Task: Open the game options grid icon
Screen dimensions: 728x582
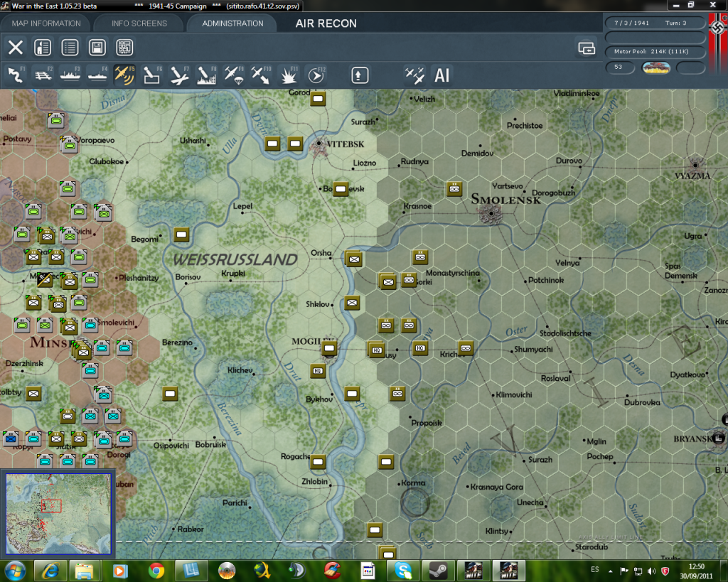Action: 124,48
